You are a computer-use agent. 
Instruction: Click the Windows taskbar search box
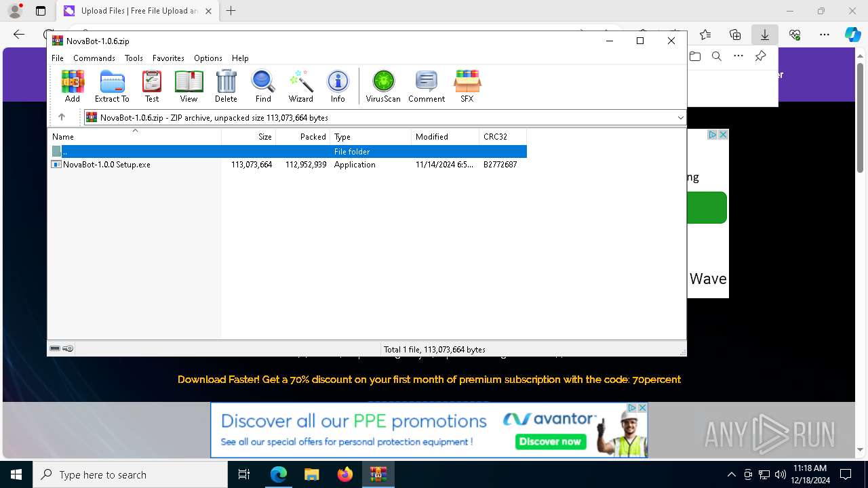(x=130, y=474)
